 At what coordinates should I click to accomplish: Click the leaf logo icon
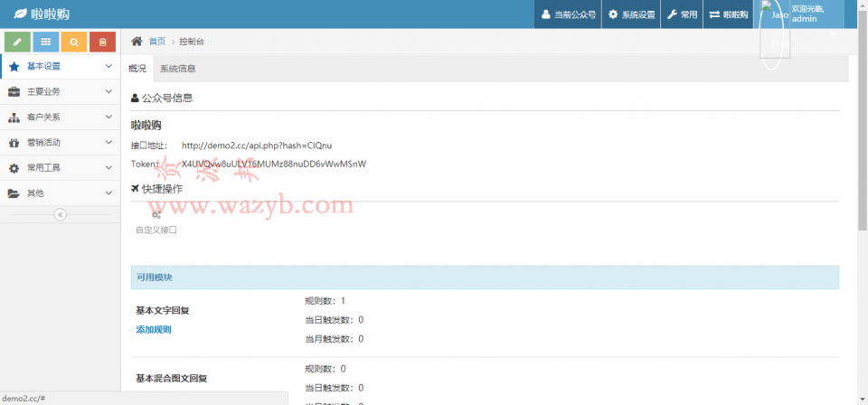(20, 14)
